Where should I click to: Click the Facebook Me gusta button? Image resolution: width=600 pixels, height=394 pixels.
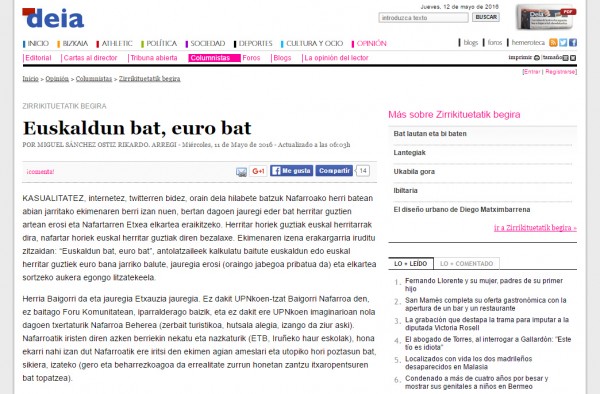292,171
